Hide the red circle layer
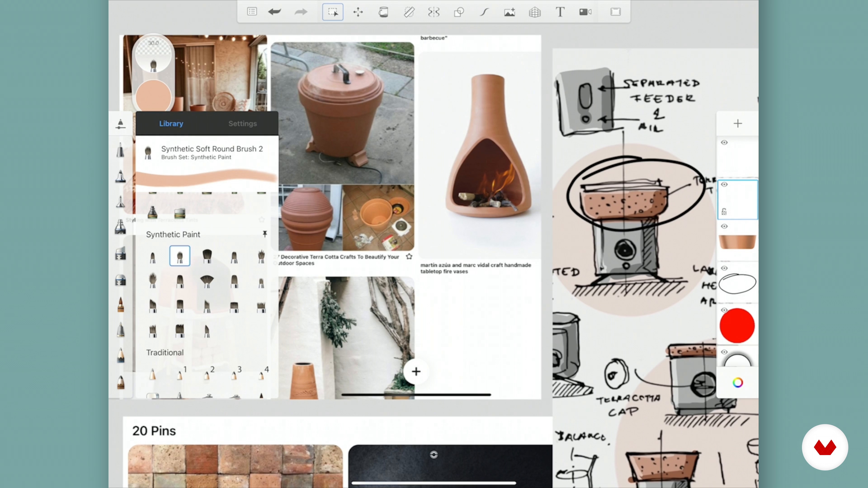 [x=724, y=310]
